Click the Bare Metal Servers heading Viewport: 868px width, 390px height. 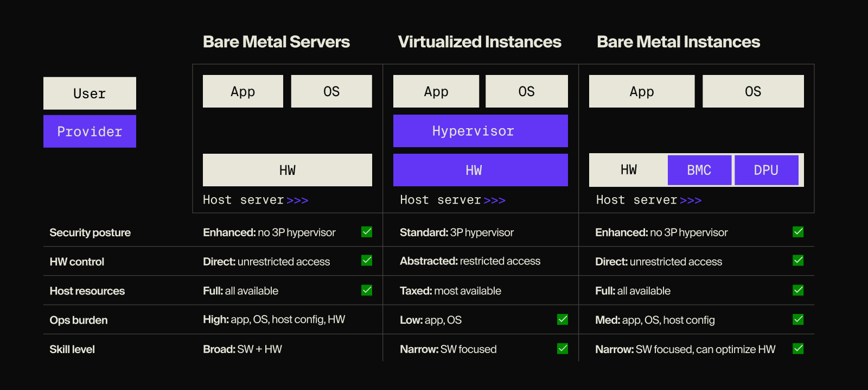coord(276,42)
